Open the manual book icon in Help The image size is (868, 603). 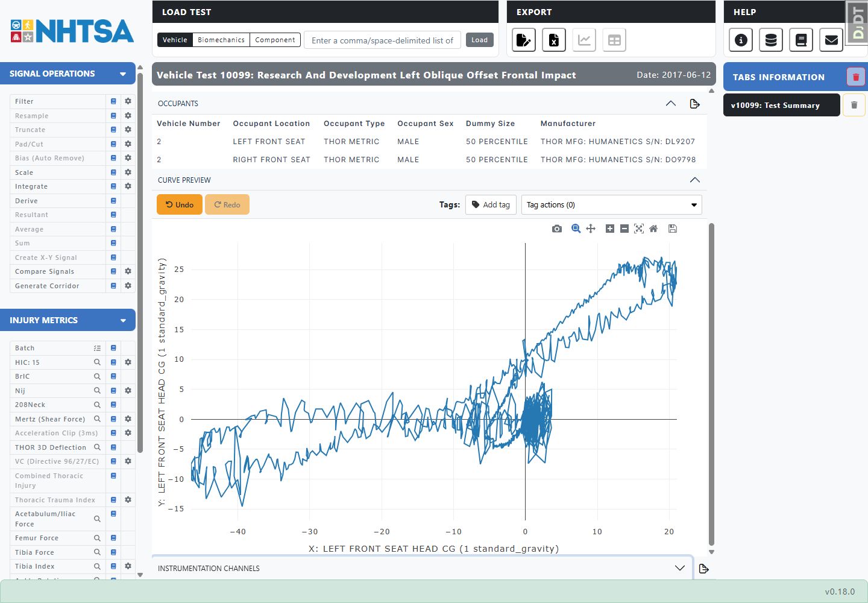pos(801,40)
